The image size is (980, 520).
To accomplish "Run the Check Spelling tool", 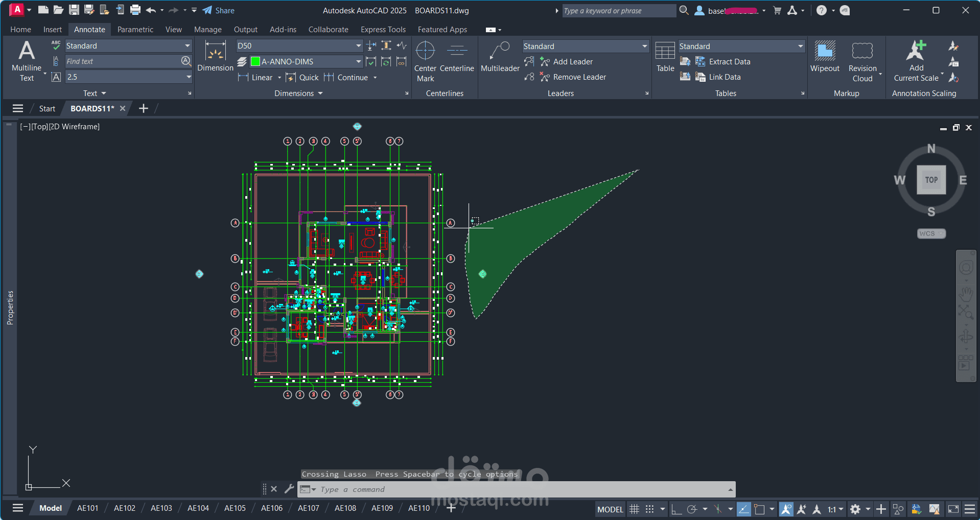I will click(56, 45).
